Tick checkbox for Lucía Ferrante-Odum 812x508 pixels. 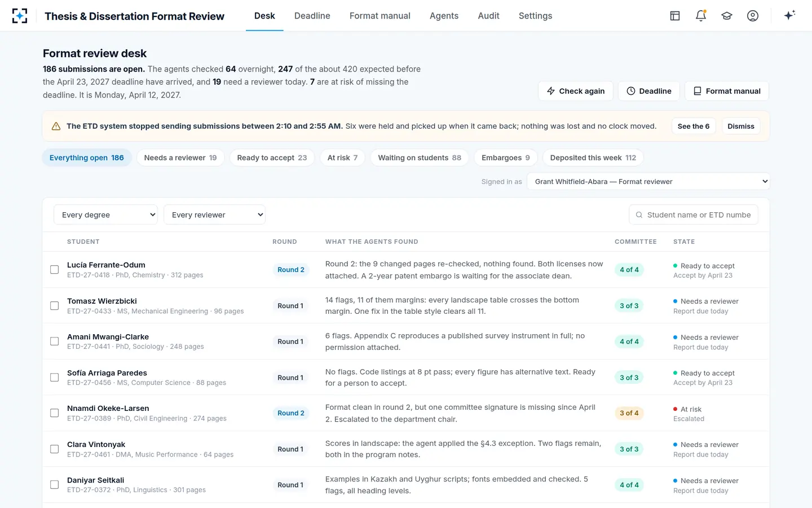[55, 270]
